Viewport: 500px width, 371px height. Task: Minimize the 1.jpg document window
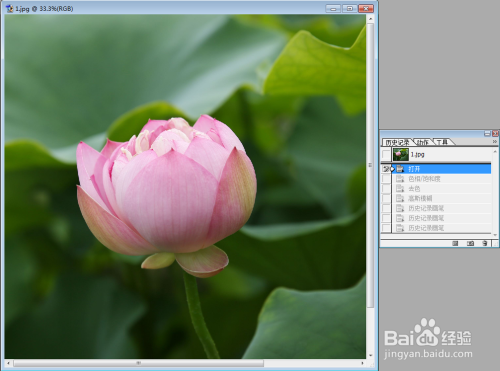[333, 9]
